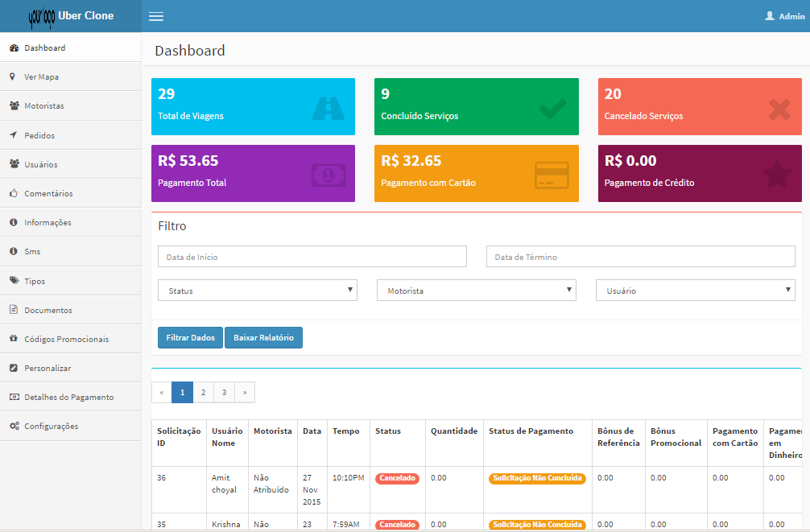The width and height of the screenshot is (810, 532).
Task: Click the Detalhes do Pagamento money icon
Action: [14, 397]
